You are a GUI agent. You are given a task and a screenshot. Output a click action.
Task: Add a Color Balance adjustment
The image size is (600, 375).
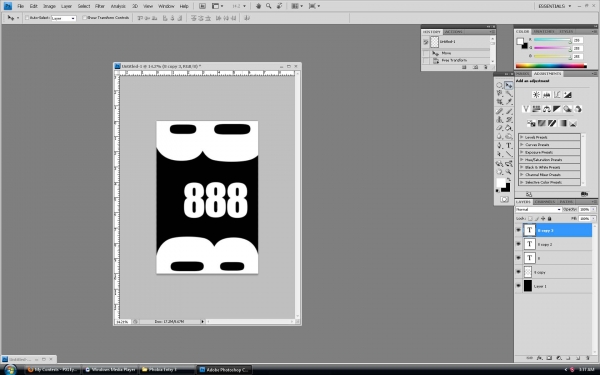point(546,109)
